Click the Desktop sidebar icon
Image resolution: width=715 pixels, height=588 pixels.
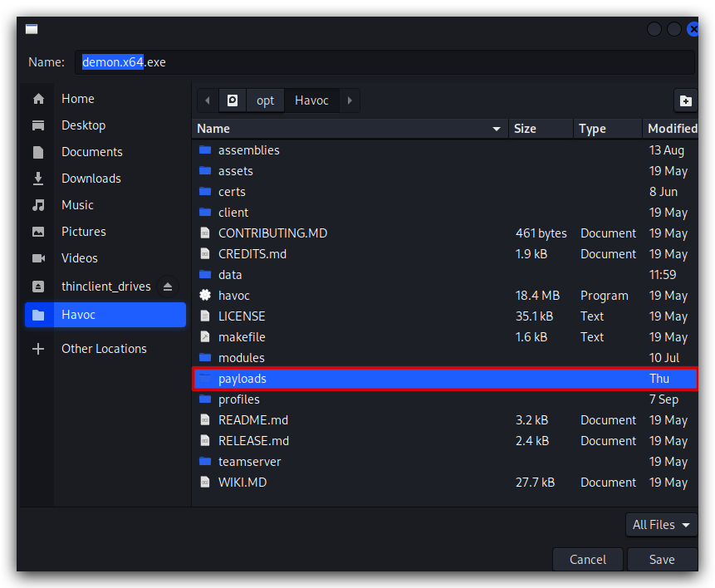point(38,125)
